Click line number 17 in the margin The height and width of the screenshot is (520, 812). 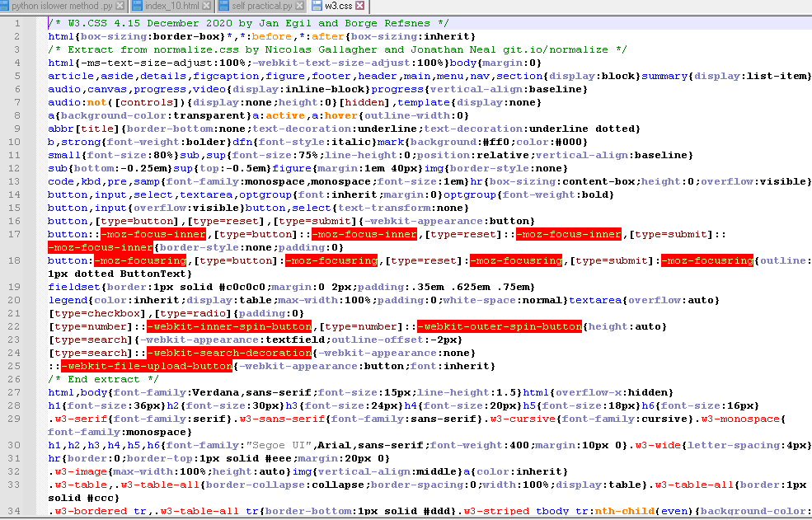pos(17,234)
